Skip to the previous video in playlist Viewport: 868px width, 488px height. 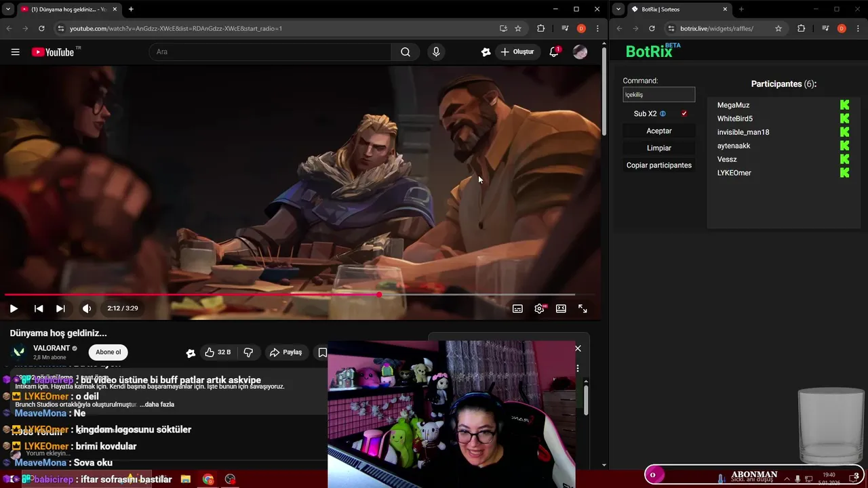39,308
